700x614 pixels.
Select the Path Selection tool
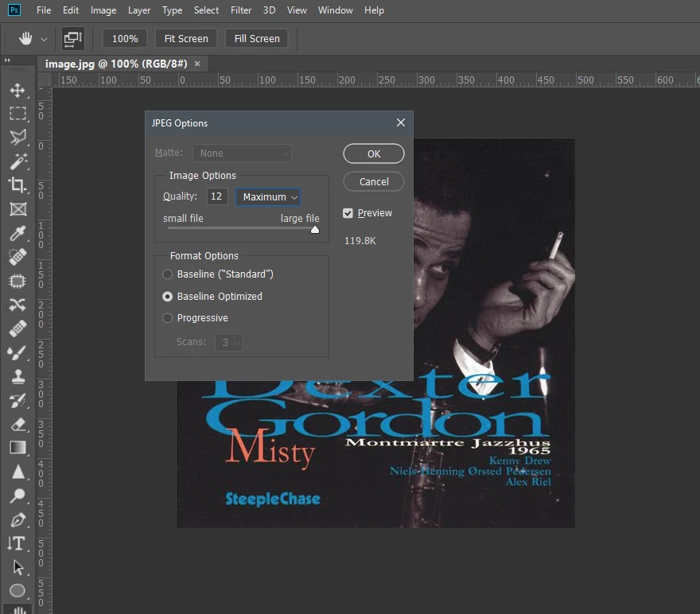tap(17, 567)
